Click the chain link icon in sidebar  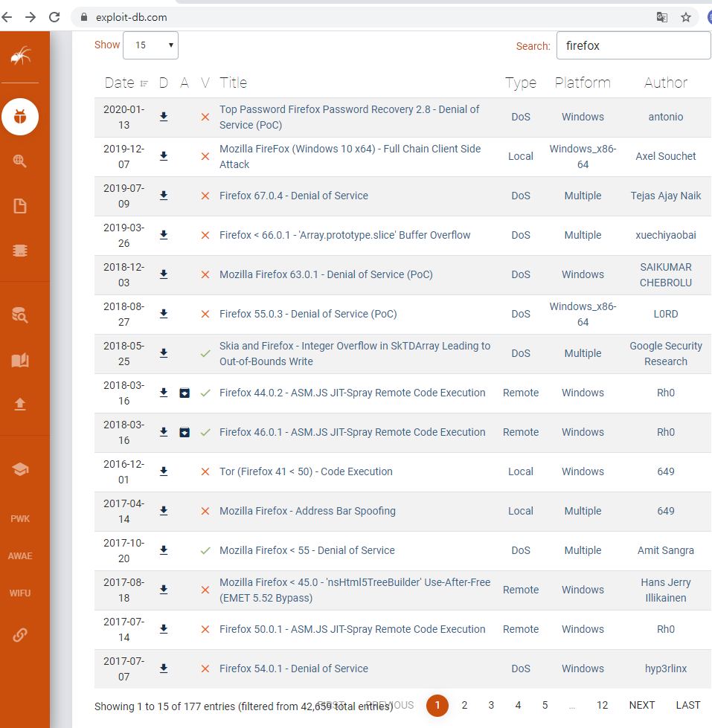pos(20,635)
